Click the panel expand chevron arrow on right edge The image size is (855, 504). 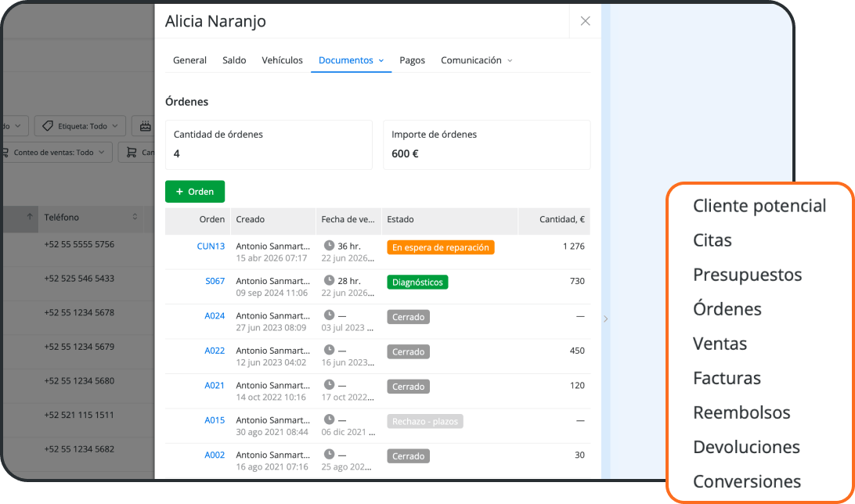(x=605, y=319)
